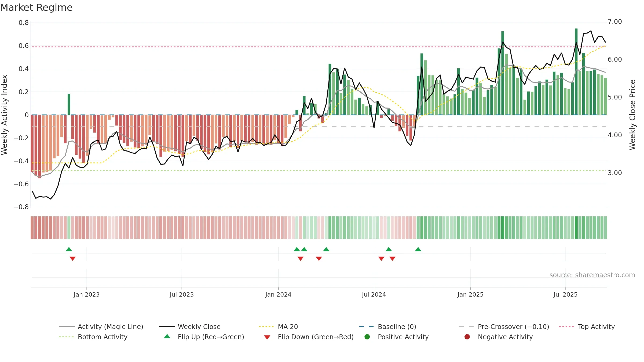Click the first green flip-up marker before Jan 2023
Screen dimensions: 644x362
point(69,249)
